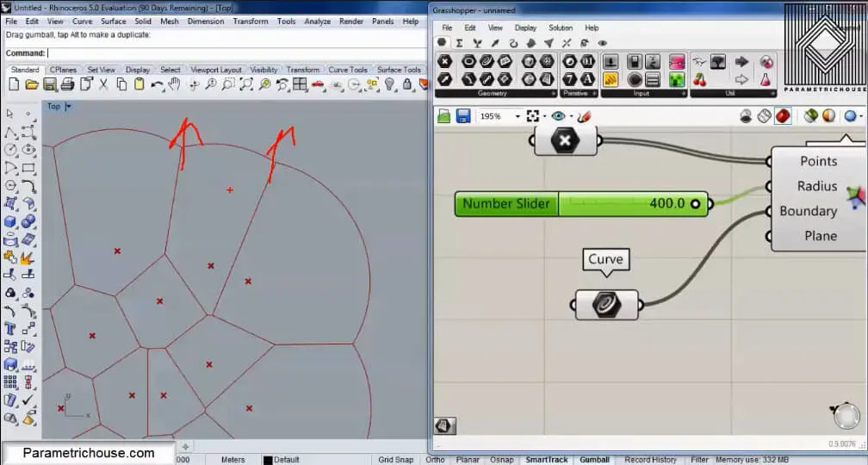Click the Cut scissors icon

pyautogui.click(x=103, y=84)
